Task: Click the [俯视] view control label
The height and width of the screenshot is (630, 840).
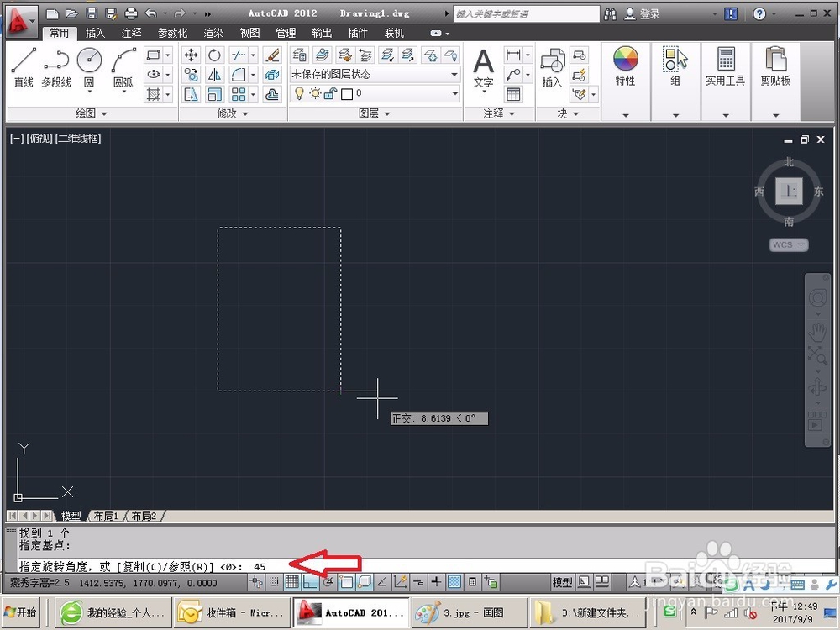Action: [39, 139]
